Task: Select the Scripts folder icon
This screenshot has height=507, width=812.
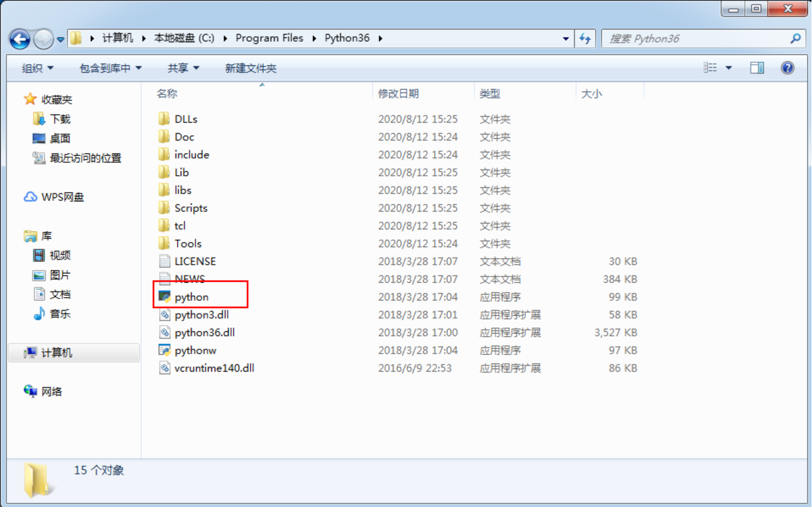Action: 164,208
